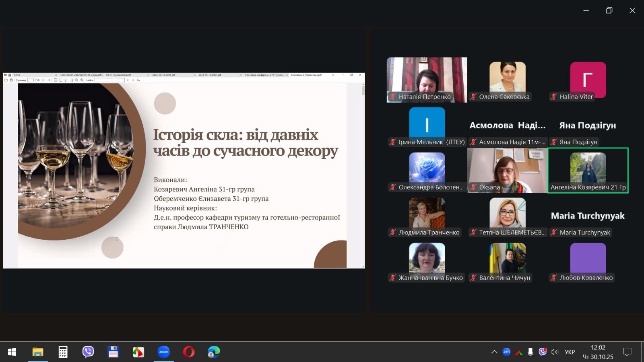Click the muted mic icon beside Halina Viter
This screenshot has height=362, width=644.
click(554, 97)
